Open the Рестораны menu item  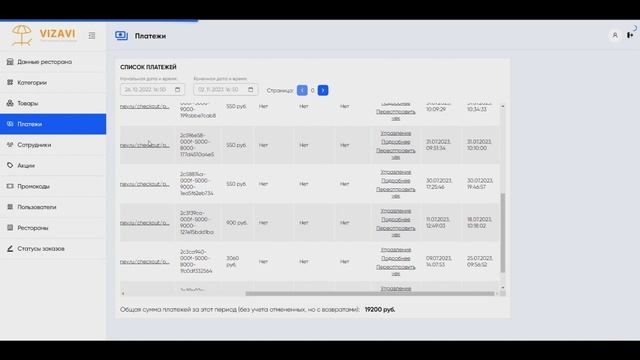[x=53, y=228]
